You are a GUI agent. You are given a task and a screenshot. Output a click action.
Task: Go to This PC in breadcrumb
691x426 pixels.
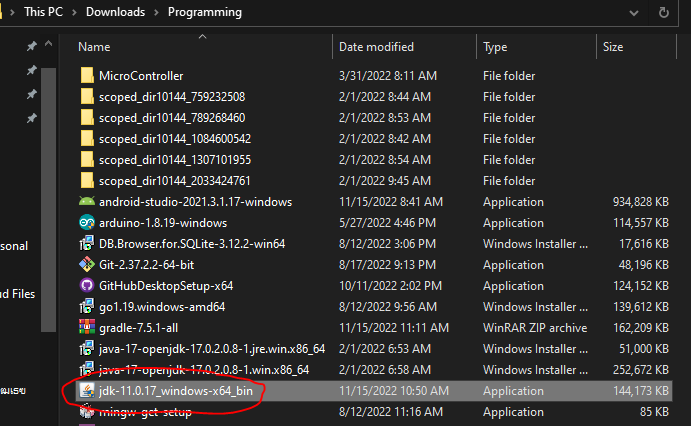43,12
